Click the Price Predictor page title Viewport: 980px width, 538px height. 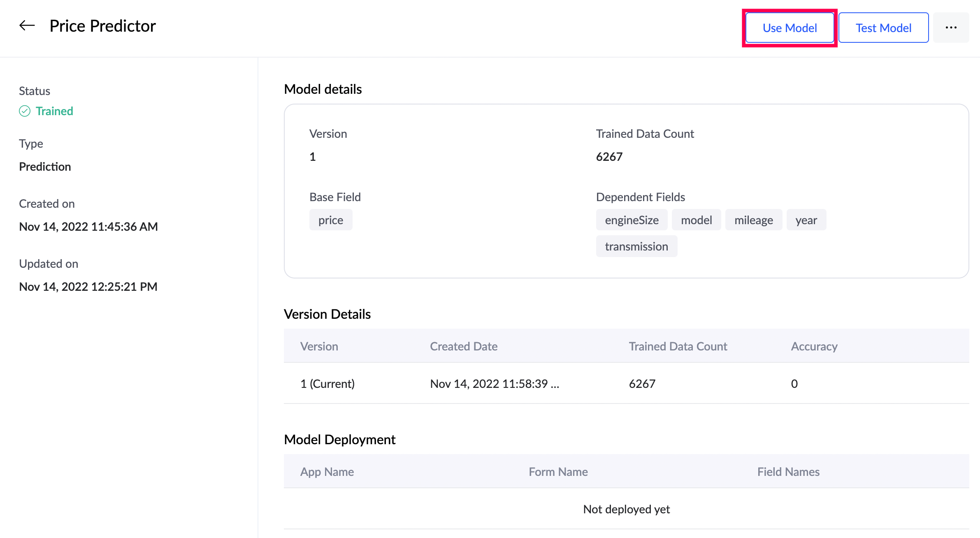(x=102, y=26)
